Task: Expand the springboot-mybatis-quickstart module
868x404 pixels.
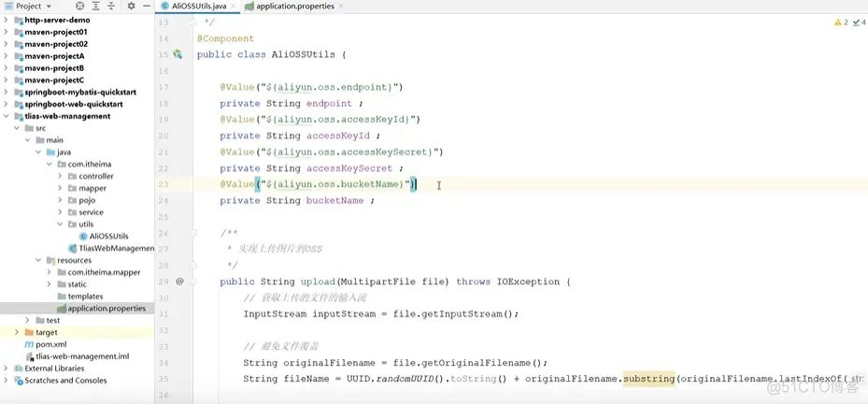Action: click(6, 92)
